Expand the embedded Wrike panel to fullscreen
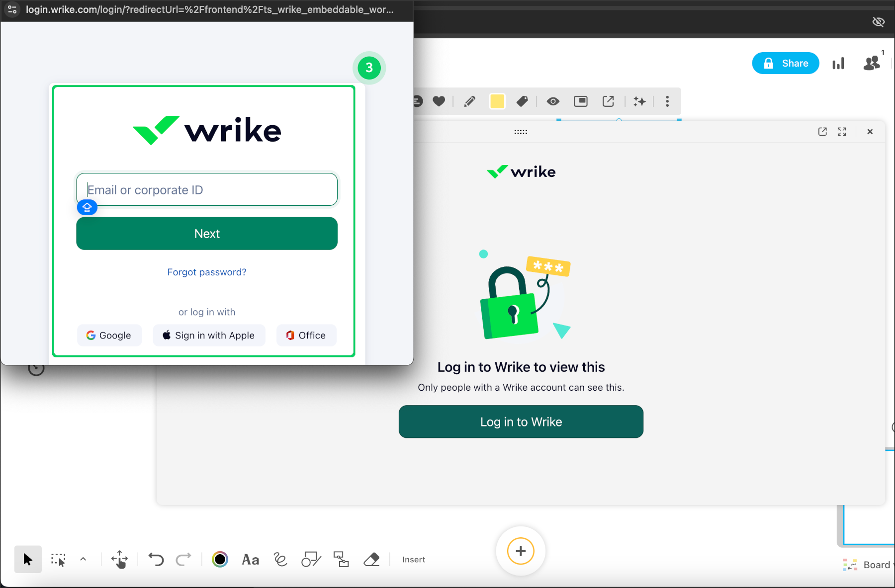This screenshot has height=588, width=895. pyautogui.click(x=842, y=132)
